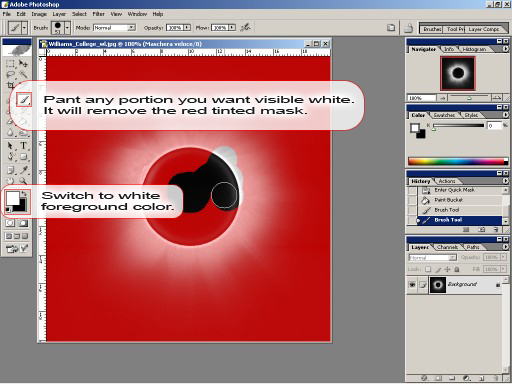Open the Tool Preset picker dropdown arrow

(x=24, y=28)
